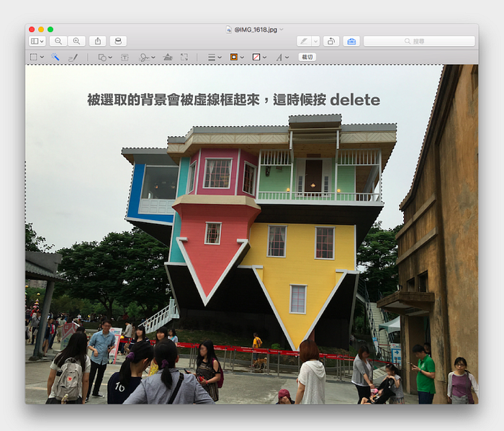Open the Text Style font menu
This screenshot has height=431, width=504.
(279, 58)
